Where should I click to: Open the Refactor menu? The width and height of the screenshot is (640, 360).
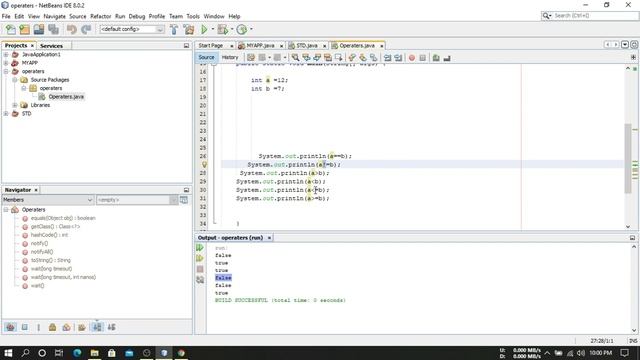100,16
